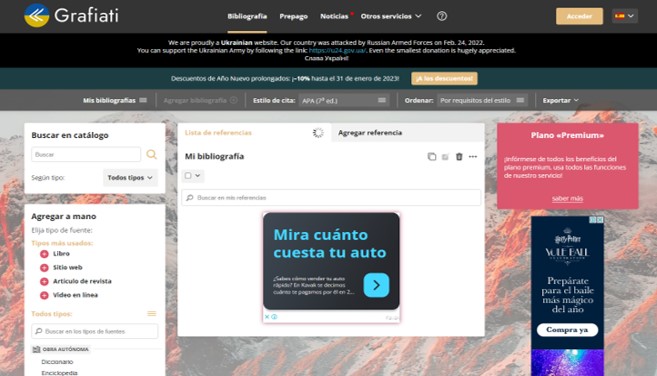Click the Artículo de revista label
Viewport: 657px width, 376px height.
(82, 281)
